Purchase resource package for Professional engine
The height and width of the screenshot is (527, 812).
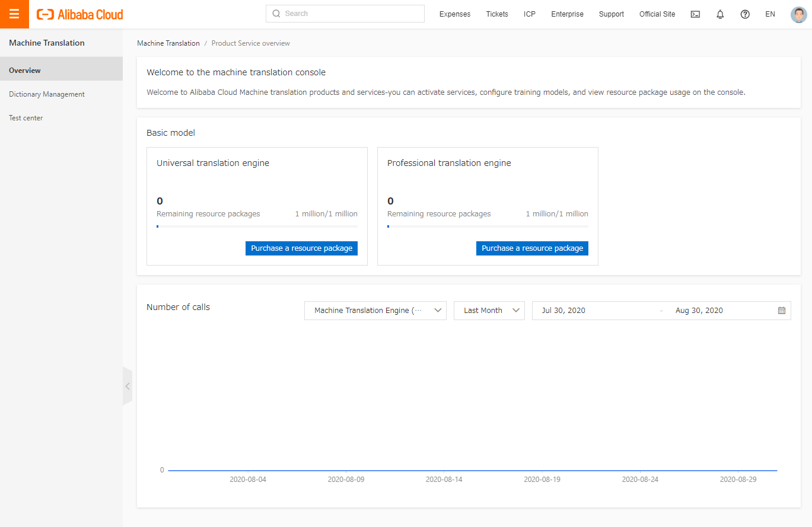coord(532,248)
